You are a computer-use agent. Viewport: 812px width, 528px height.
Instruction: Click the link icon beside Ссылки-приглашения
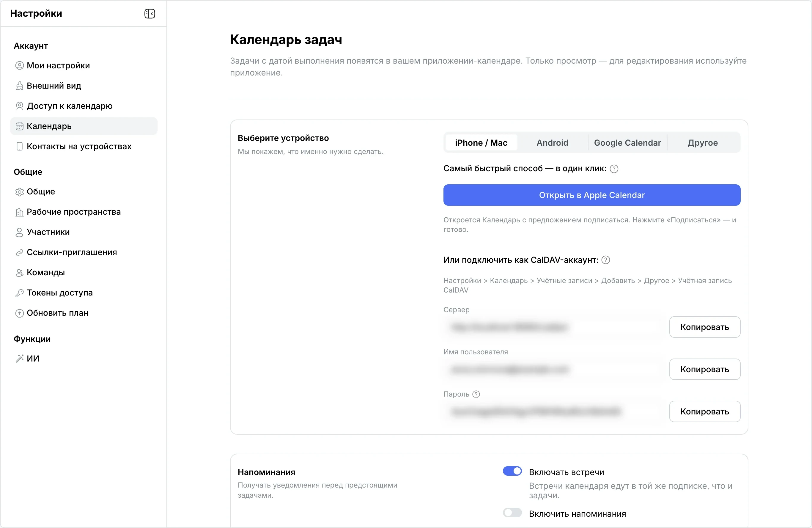(x=19, y=253)
